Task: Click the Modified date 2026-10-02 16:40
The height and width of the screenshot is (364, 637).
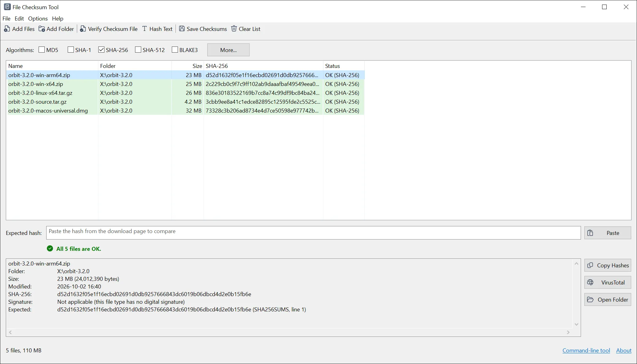Action: coord(79,287)
